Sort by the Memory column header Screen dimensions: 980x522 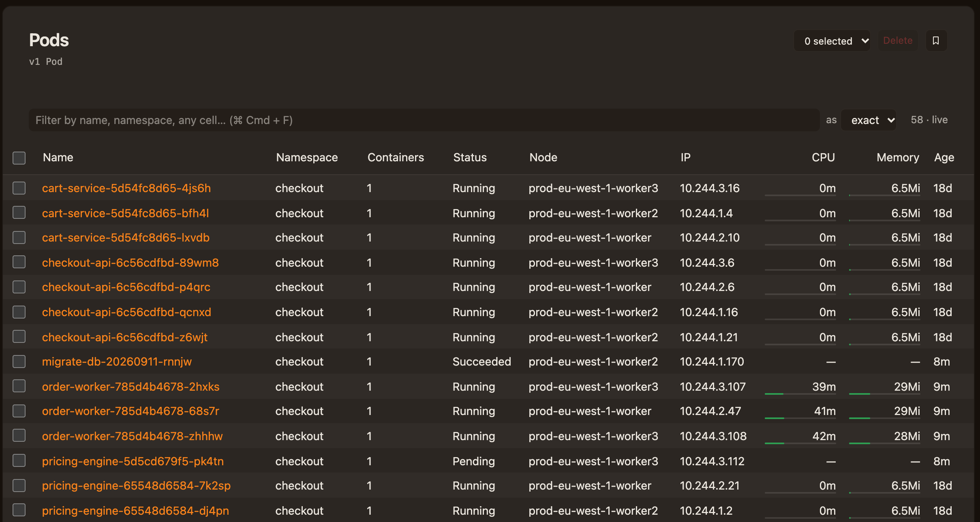898,157
